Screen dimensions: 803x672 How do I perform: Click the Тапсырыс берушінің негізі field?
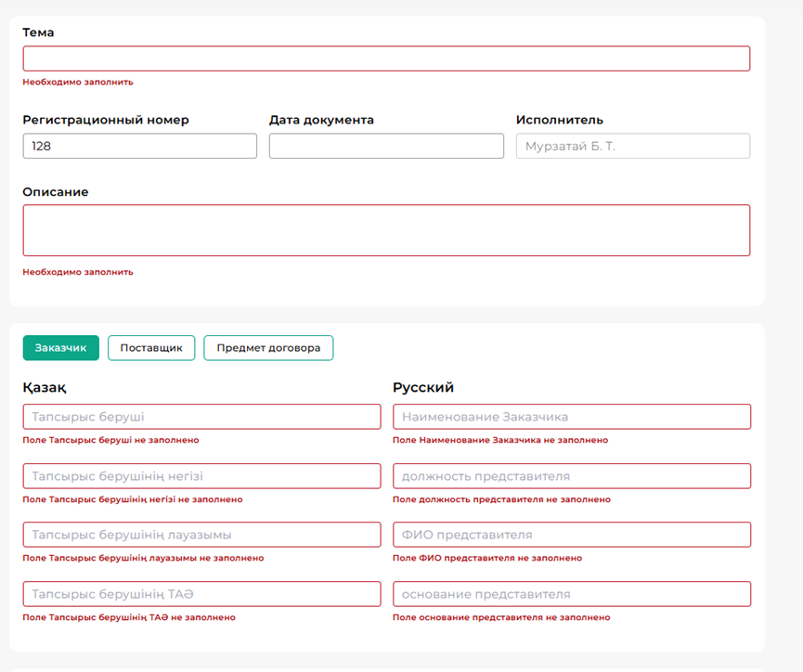point(201,476)
